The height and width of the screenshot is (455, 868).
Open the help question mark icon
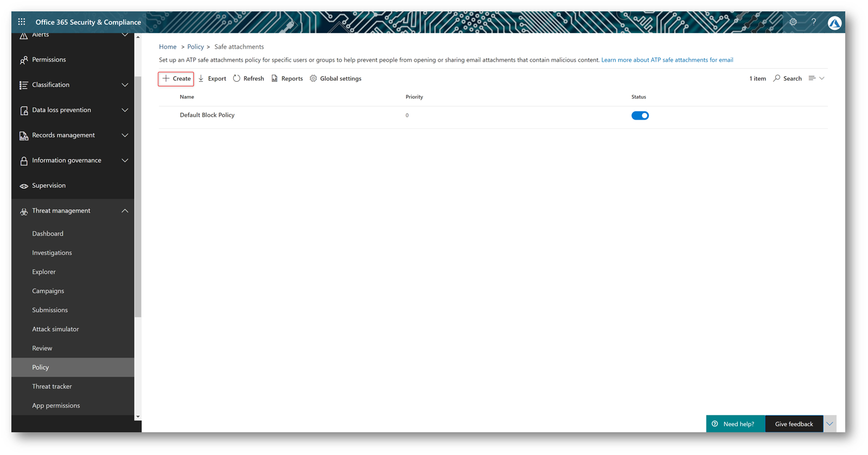click(813, 22)
